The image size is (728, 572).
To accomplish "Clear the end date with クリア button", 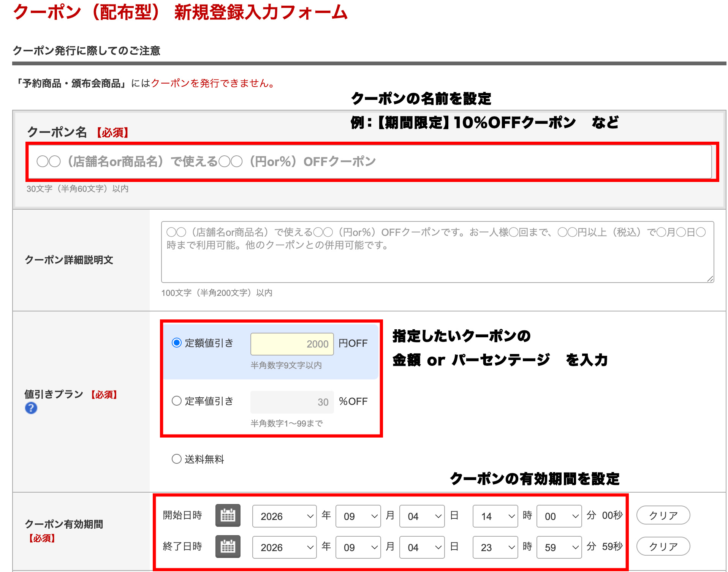I will [x=663, y=547].
